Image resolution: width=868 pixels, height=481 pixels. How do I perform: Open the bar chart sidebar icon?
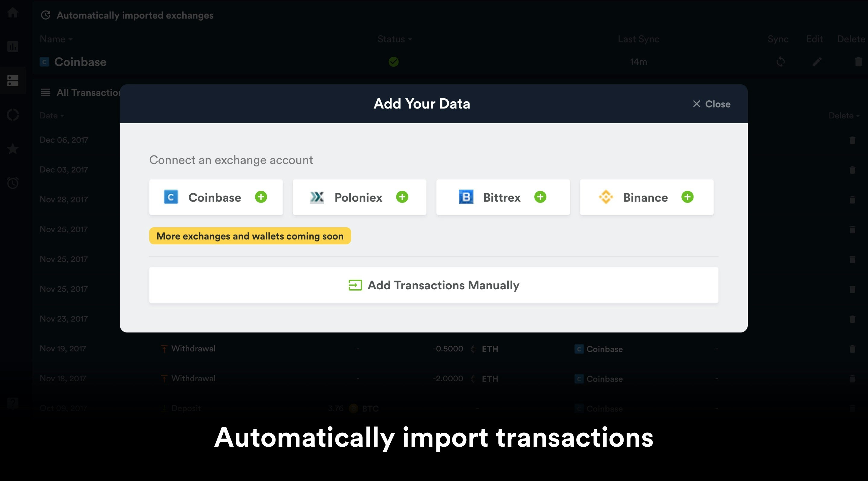pyautogui.click(x=13, y=46)
